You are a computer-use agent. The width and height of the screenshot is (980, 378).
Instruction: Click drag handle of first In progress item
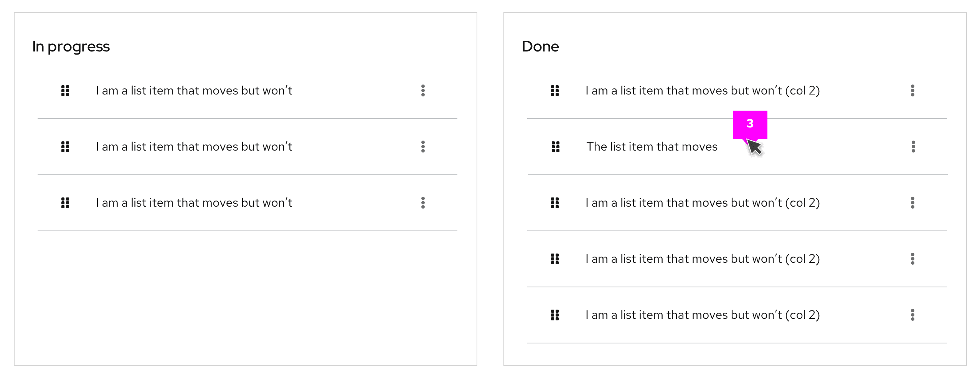(65, 91)
